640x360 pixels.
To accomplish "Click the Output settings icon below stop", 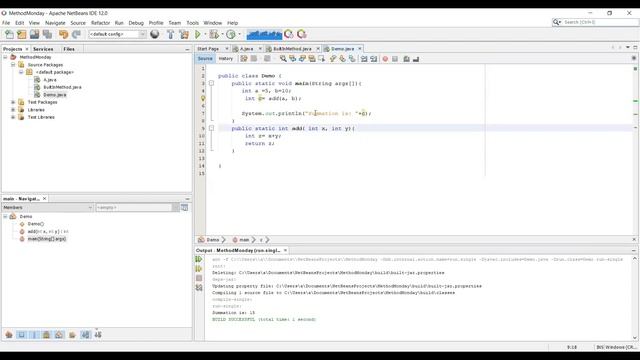I will click(x=199, y=288).
